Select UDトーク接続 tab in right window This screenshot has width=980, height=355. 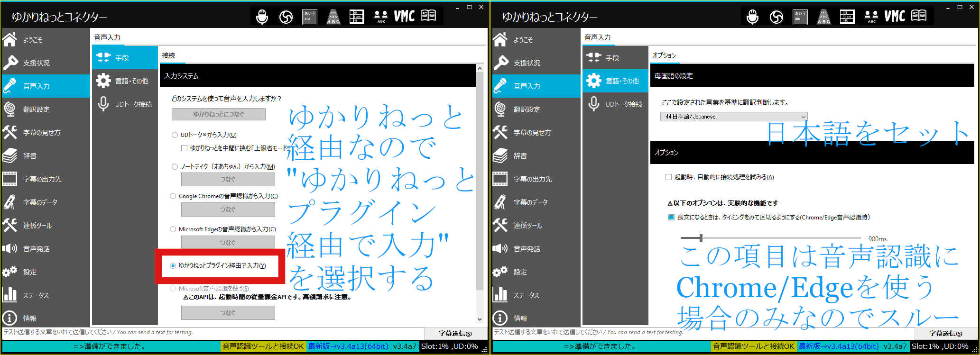[615, 104]
